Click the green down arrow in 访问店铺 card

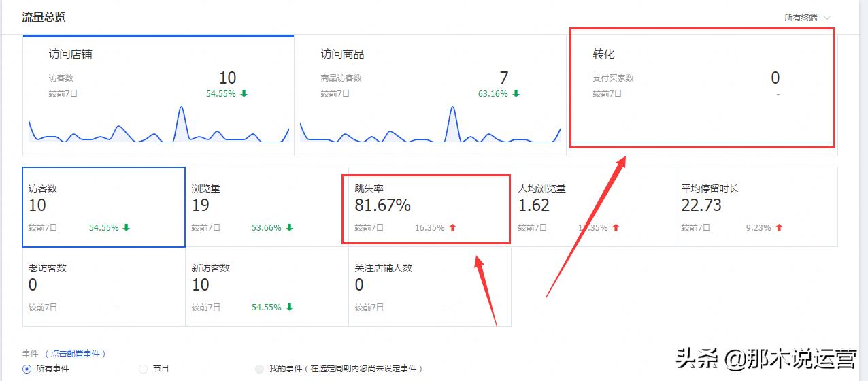[x=244, y=94]
